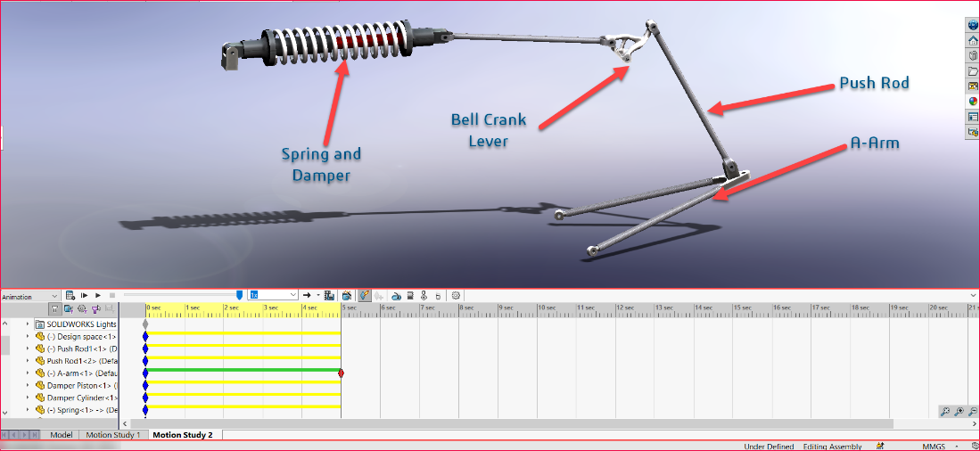Open the File Explorer folder pane
The image size is (980, 451).
pyautogui.click(x=973, y=70)
